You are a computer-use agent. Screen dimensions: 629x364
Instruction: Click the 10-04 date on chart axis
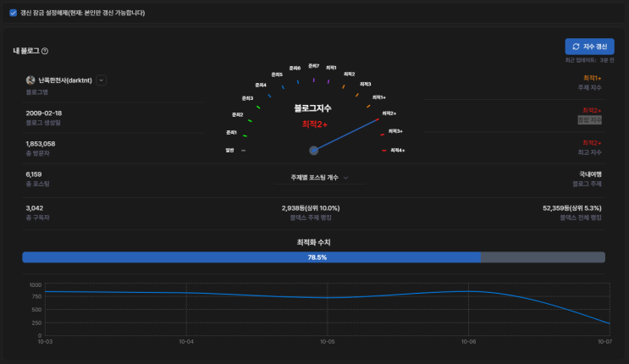(x=186, y=342)
